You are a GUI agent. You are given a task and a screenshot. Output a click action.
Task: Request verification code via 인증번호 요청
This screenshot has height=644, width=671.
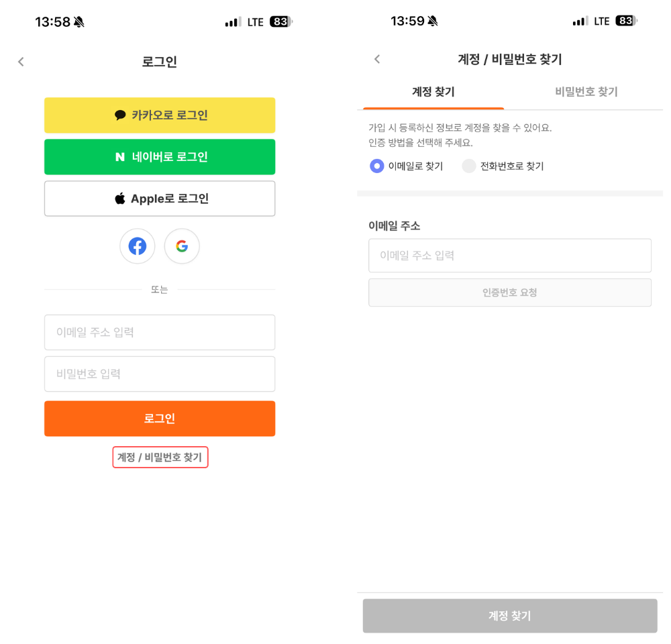509,292
